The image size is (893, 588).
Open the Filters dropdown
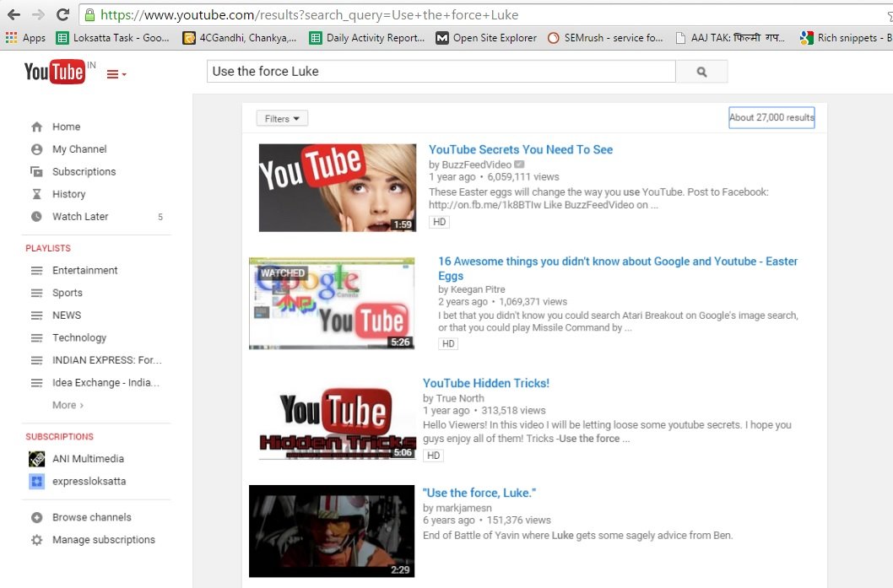tap(282, 118)
